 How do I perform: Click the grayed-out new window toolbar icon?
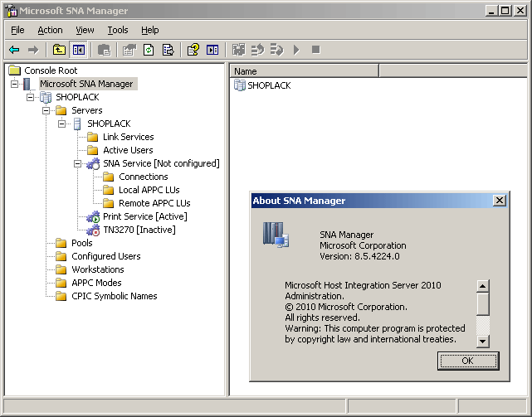pos(104,50)
